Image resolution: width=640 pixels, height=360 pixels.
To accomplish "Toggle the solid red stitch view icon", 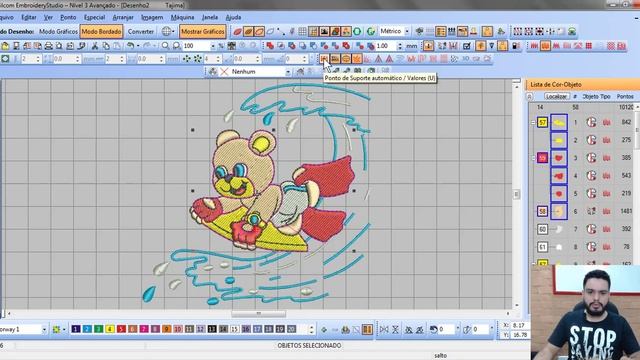I will pos(238,31).
